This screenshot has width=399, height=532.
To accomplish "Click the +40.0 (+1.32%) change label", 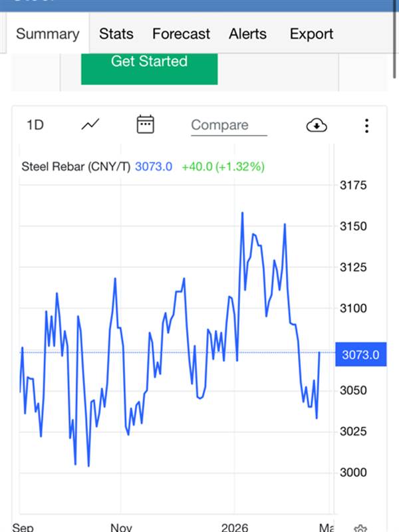I will (223, 166).
